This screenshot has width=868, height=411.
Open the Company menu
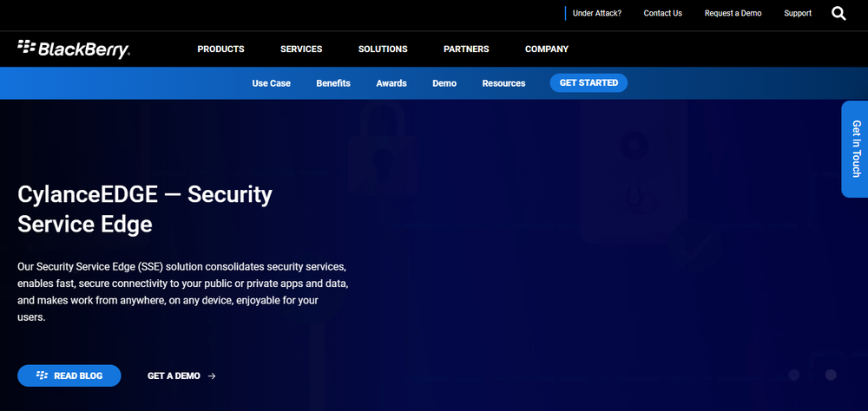(546, 49)
